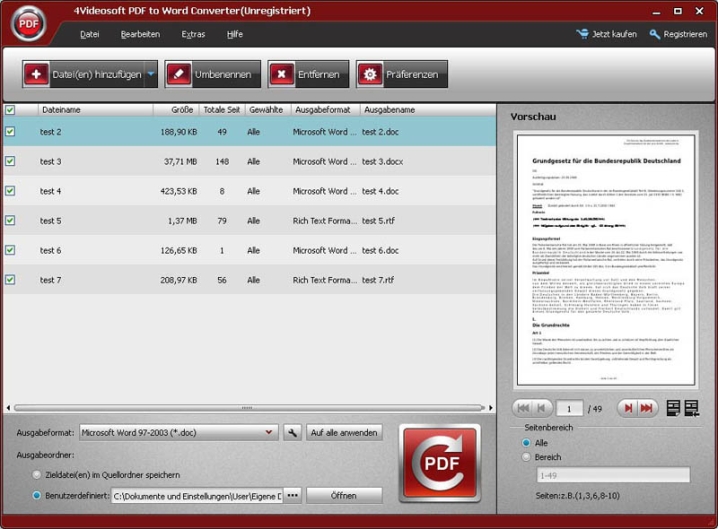The image size is (718, 529).
Task: Open the Extras menu
Action: point(193,34)
